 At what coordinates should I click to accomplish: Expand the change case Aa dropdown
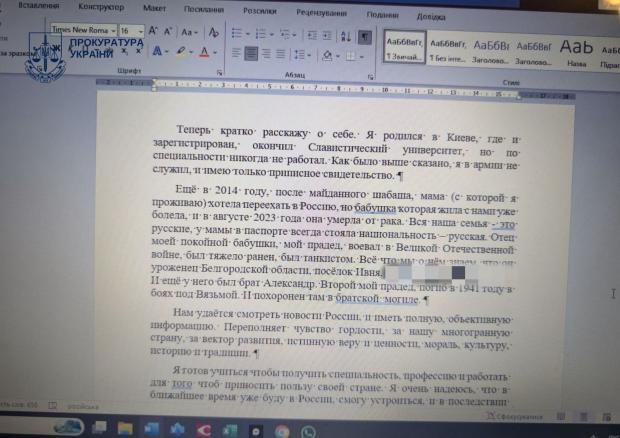tap(189, 31)
